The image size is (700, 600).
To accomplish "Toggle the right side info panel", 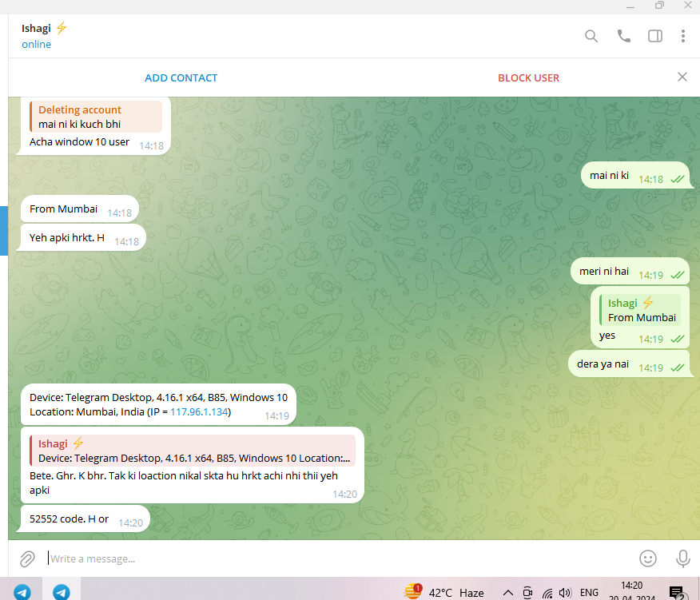I will [655, 36].
